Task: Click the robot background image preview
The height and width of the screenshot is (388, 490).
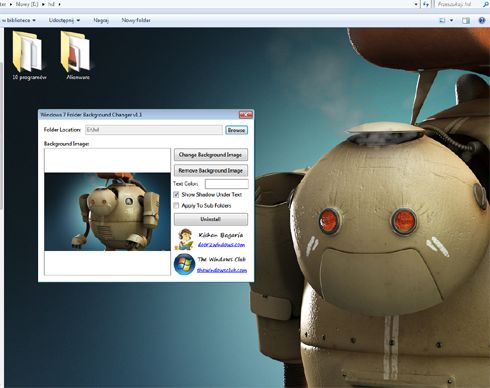Action: pyautogui.click(x=107, y=212)
